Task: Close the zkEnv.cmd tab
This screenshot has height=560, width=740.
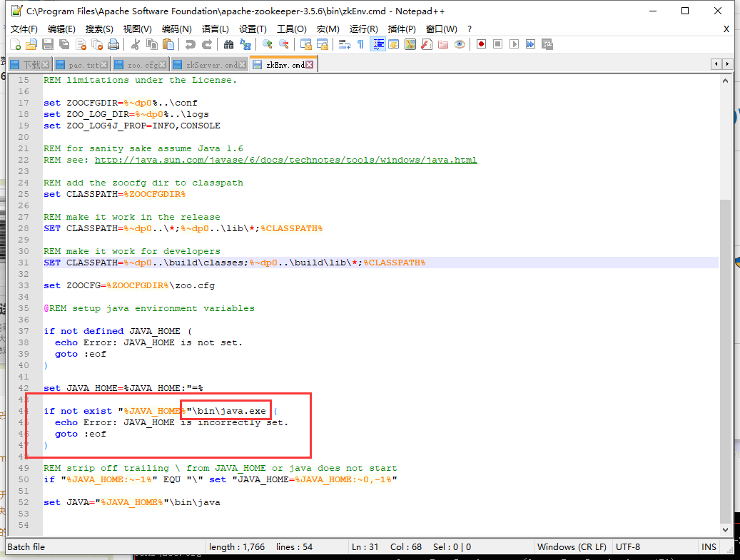Action: (311, 65)
